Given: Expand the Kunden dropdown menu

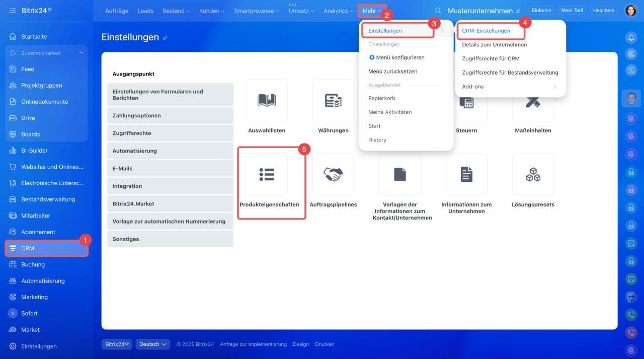Looking at the screenshot, I should 212,11.
